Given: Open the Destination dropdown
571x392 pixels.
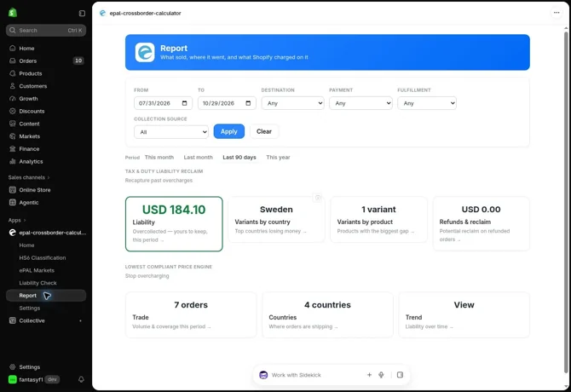Looking at the screenshot, I should pyautogui.click(x=293, y=103).
